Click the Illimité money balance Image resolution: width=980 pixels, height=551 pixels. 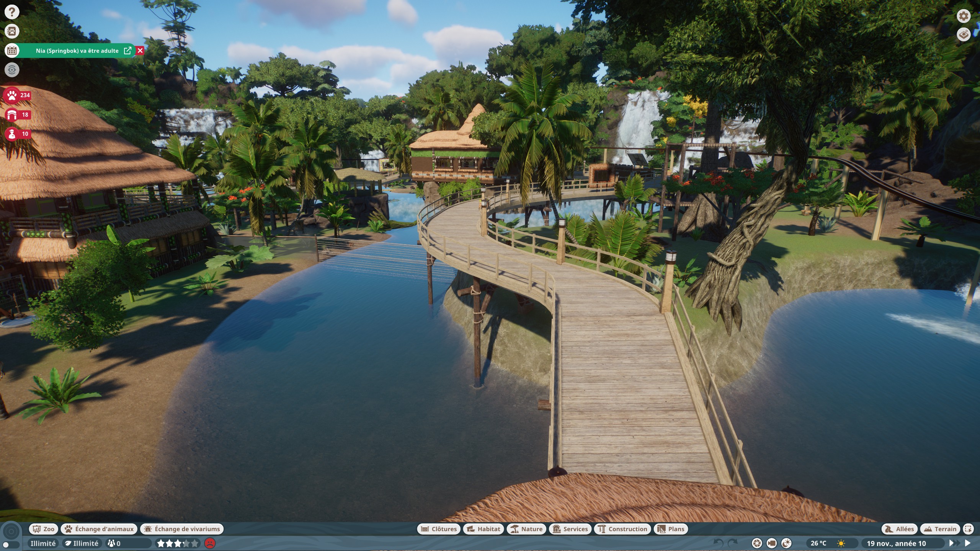[43, 543]
